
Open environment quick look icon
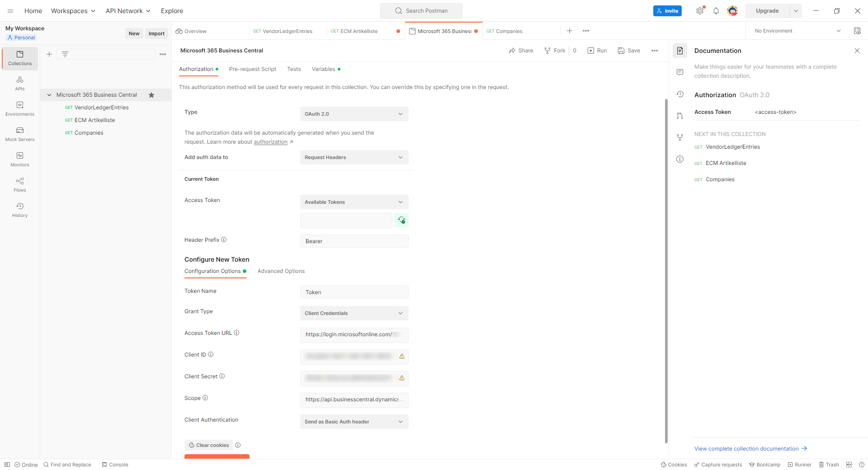(857, 31)
